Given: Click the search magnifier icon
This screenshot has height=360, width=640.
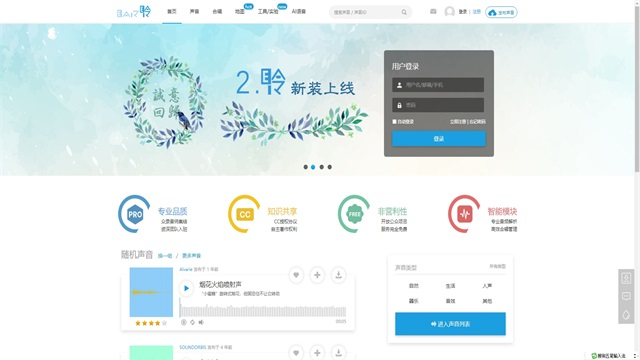Looking at the screenshot, I should click(404, 12).
